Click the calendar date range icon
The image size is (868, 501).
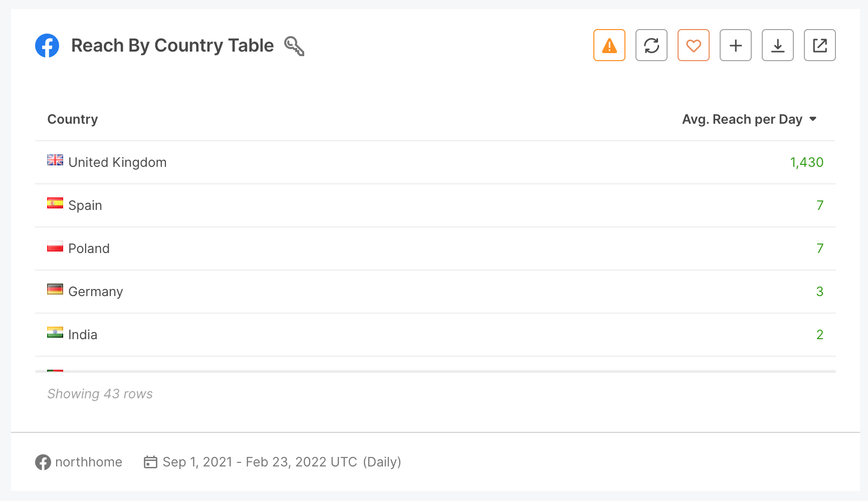pyautogui.click(x=150, y=462)
